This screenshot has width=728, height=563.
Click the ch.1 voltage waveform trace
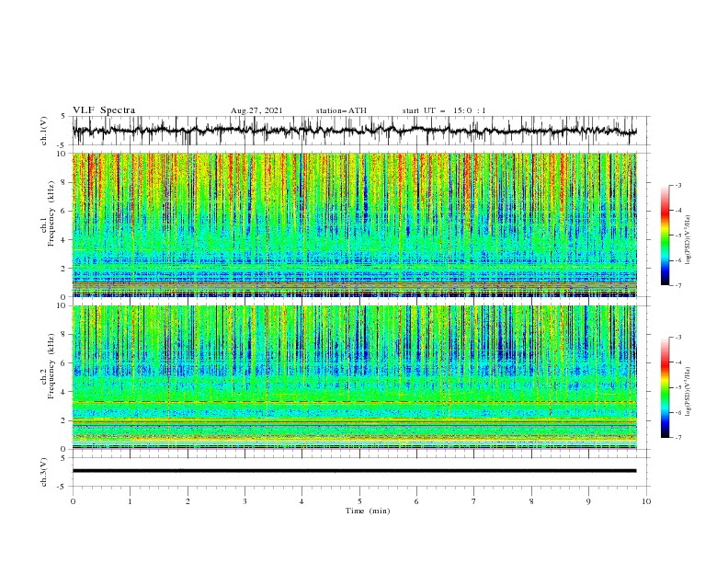354,131
